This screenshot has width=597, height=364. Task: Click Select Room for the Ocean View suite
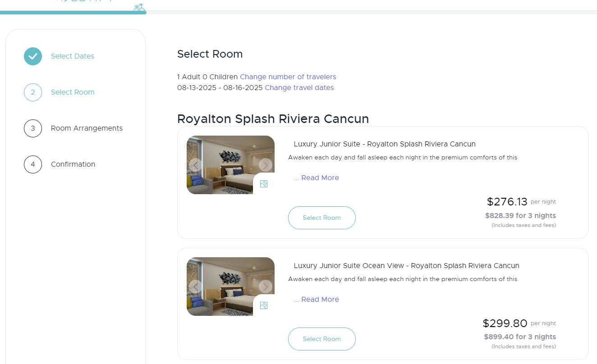pyautogui.click(x=321, y=339)
